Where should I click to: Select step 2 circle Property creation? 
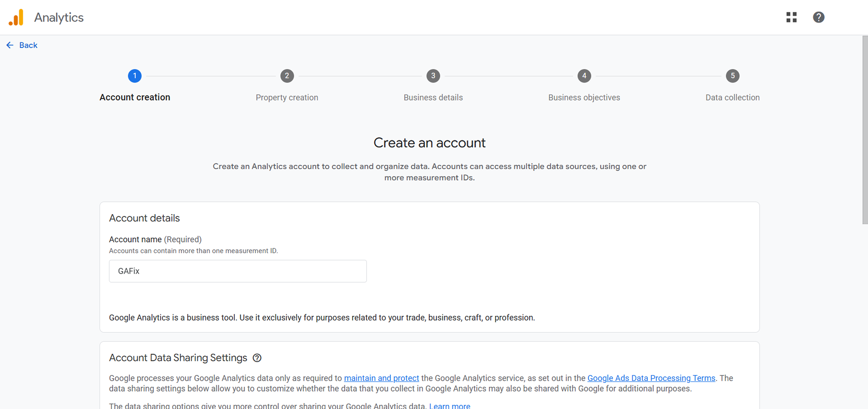(x=287, y=76)
